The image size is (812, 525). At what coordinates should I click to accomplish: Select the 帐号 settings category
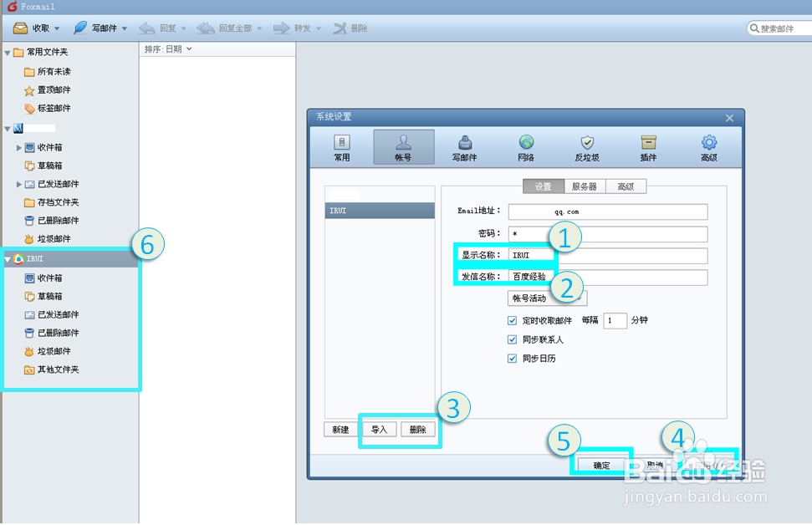click(403, 148)
